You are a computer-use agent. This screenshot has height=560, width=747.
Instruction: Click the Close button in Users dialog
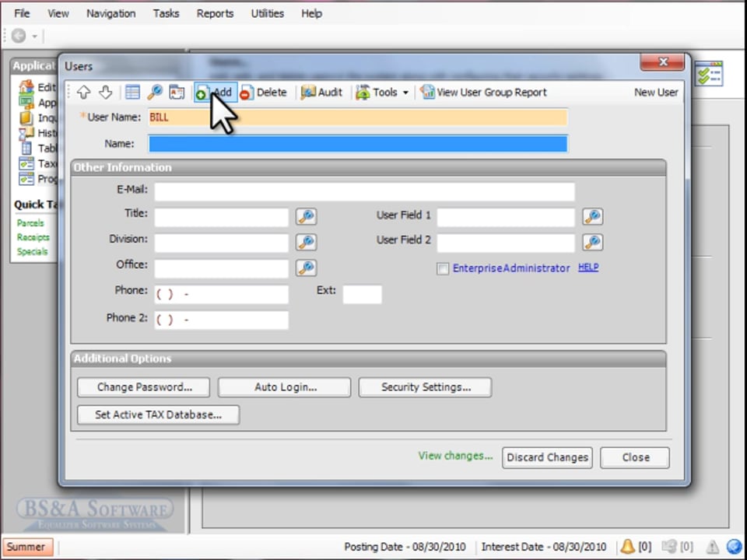[x=635, y=457]
